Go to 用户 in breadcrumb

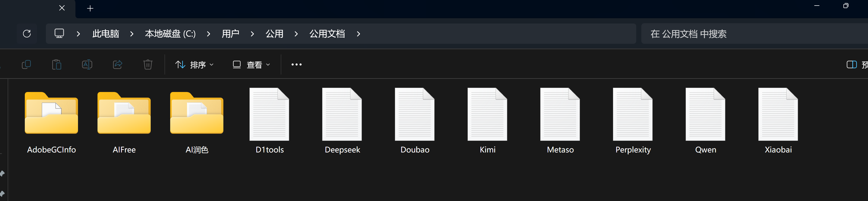point(230,34)
